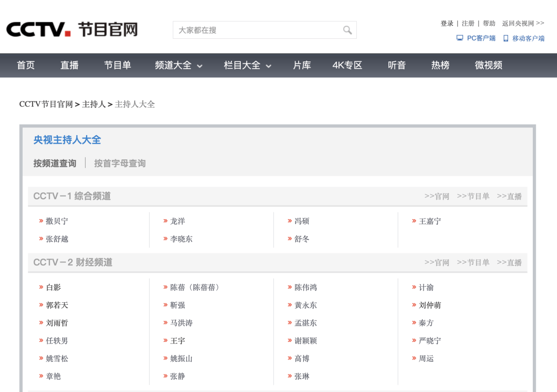Click the CCTV 节目官网 logo
557x392 pixels.
pos(72,29)
